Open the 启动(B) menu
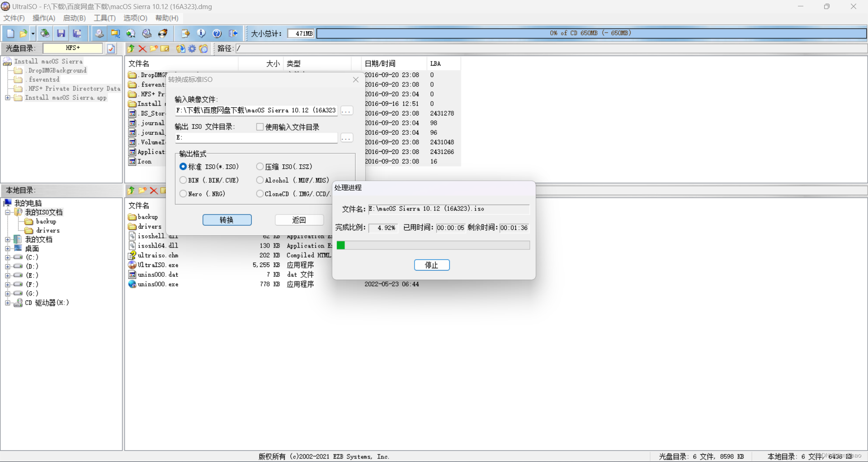Image resolution: width=868 pixels, height=462 pixels. tap(74, 18)
